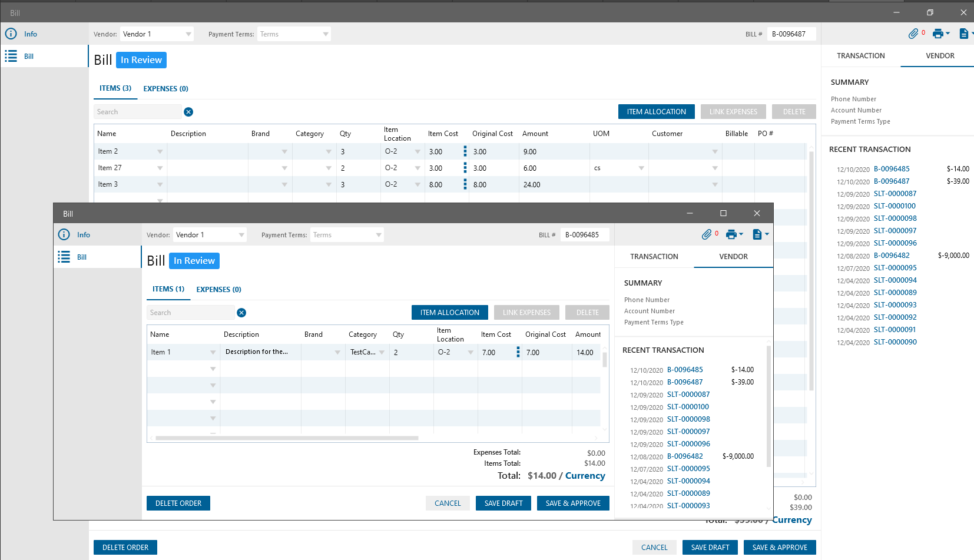
Task: Expand Vendor dropdown in front Bill window
Action: (241, 235)
